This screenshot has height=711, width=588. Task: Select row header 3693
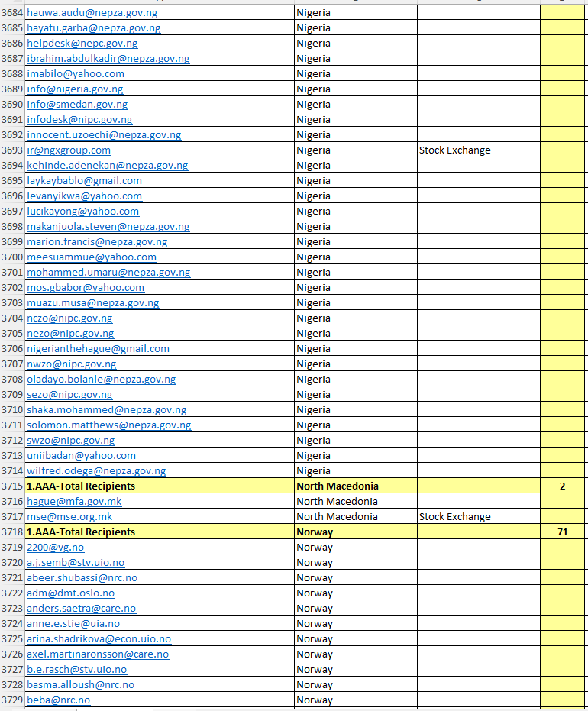point(12,150)
